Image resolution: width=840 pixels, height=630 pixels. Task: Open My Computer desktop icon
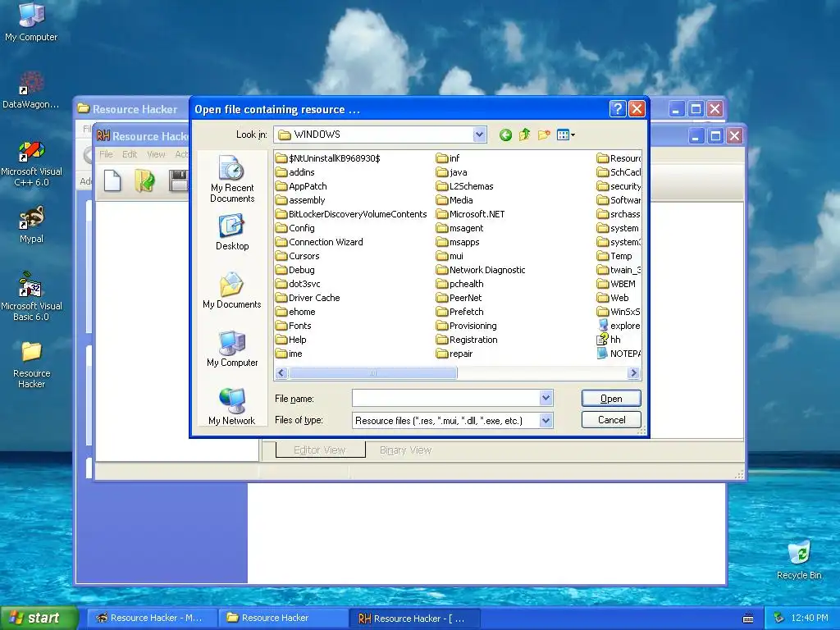31,21
